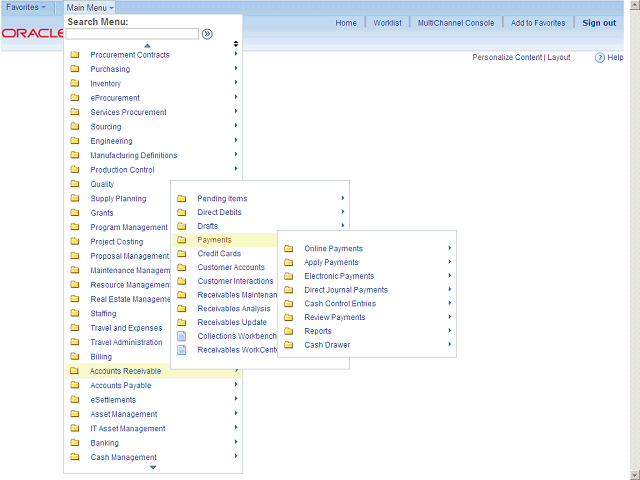Select Receivables Update menu entry
The image size is (640, 480).
click(x=232, y=322)
